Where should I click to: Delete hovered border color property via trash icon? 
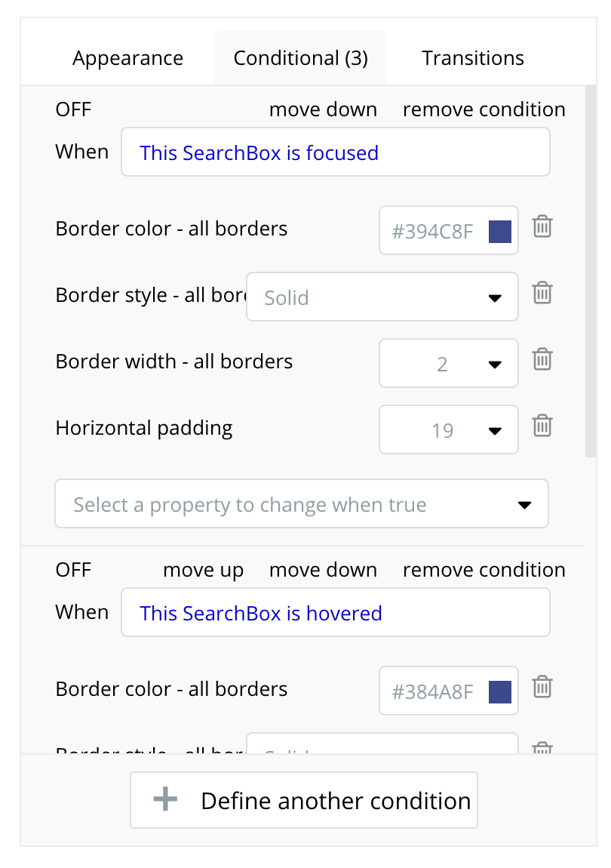click(x=542, y=687)
